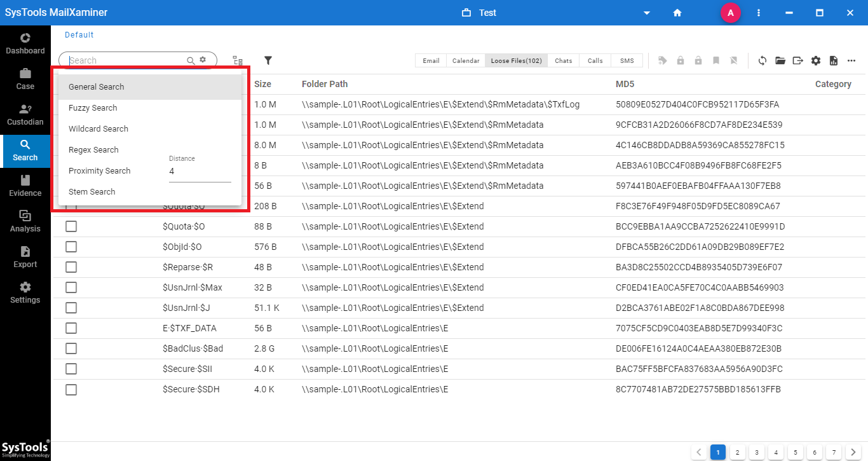Switch to the Calls tab

[x=595, y=60]
